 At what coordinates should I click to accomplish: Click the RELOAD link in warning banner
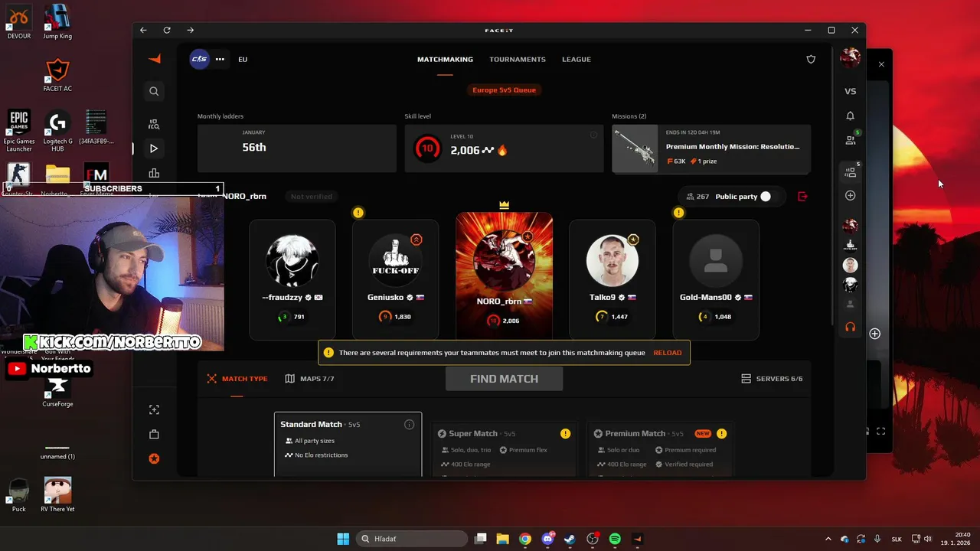tap(667, 353)
